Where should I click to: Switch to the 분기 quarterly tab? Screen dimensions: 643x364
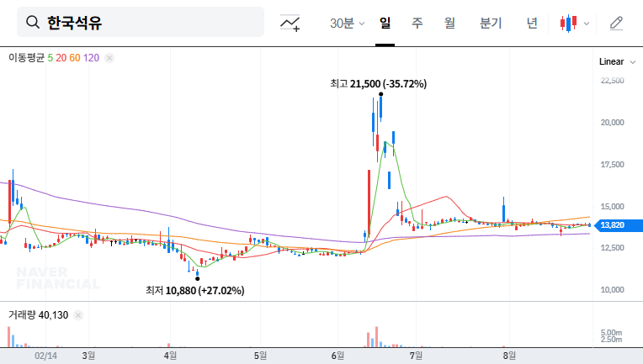491,24
